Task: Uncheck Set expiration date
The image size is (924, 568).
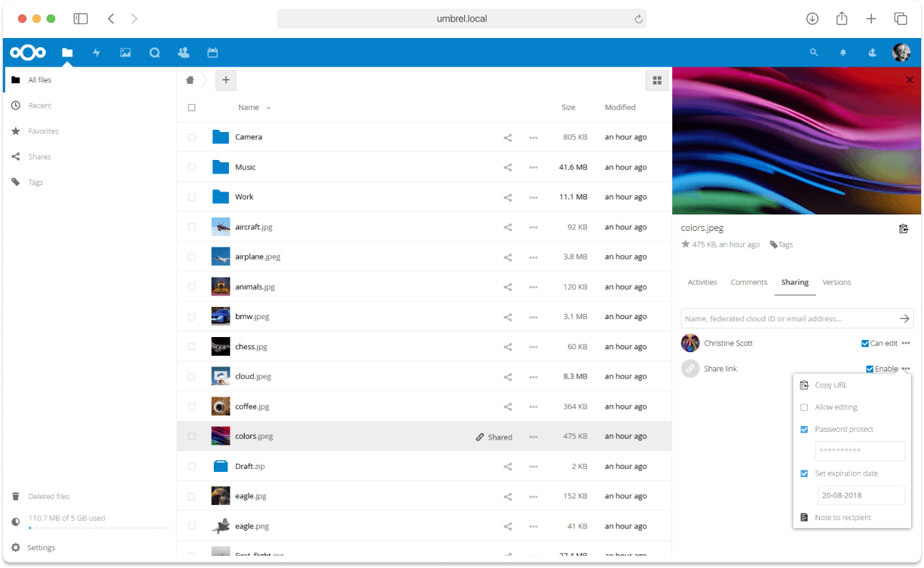Action: click(x=804, y=474)
